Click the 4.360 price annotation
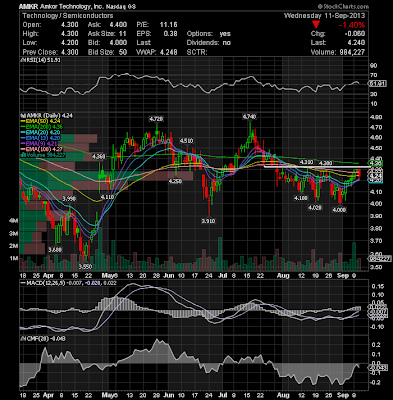Screen dimensions: 393x400 pyautogui.click(x=99, y=156)
